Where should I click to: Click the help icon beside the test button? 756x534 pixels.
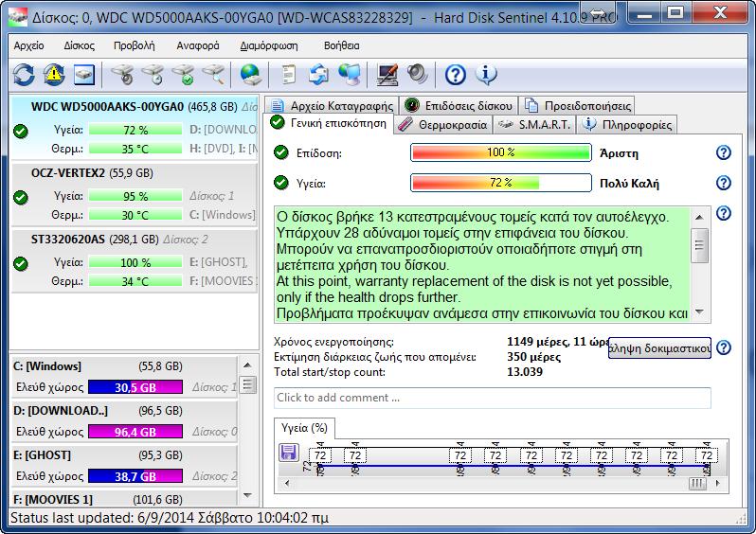723,347
